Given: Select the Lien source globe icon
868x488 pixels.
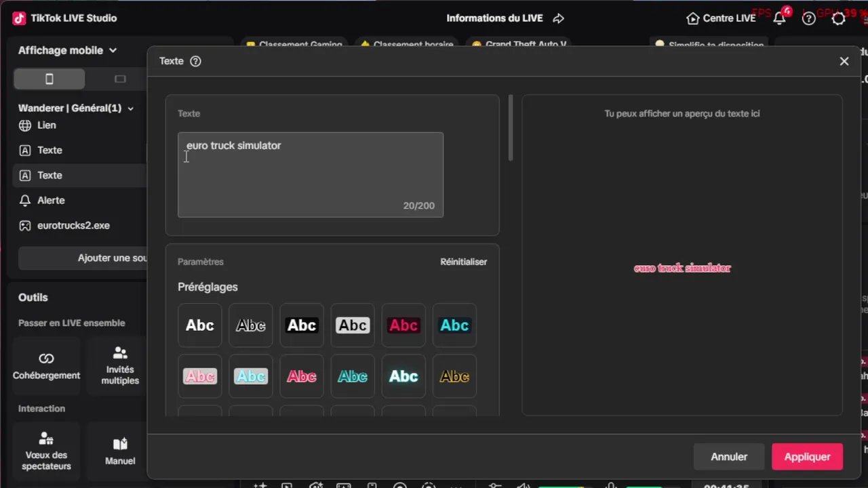Looking at the screenshot, I should tap(25, 125).
